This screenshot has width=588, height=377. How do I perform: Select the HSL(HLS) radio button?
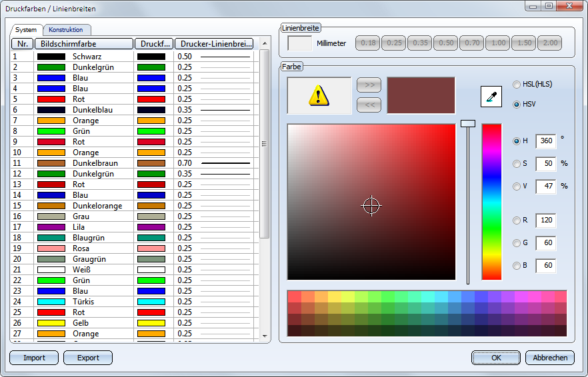[x=517, y=85]
